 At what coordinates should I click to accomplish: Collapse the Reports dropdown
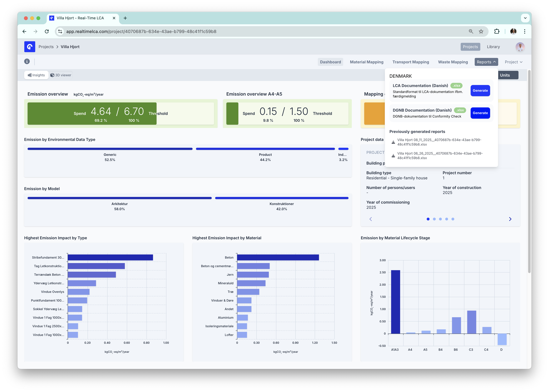[486, 62]
